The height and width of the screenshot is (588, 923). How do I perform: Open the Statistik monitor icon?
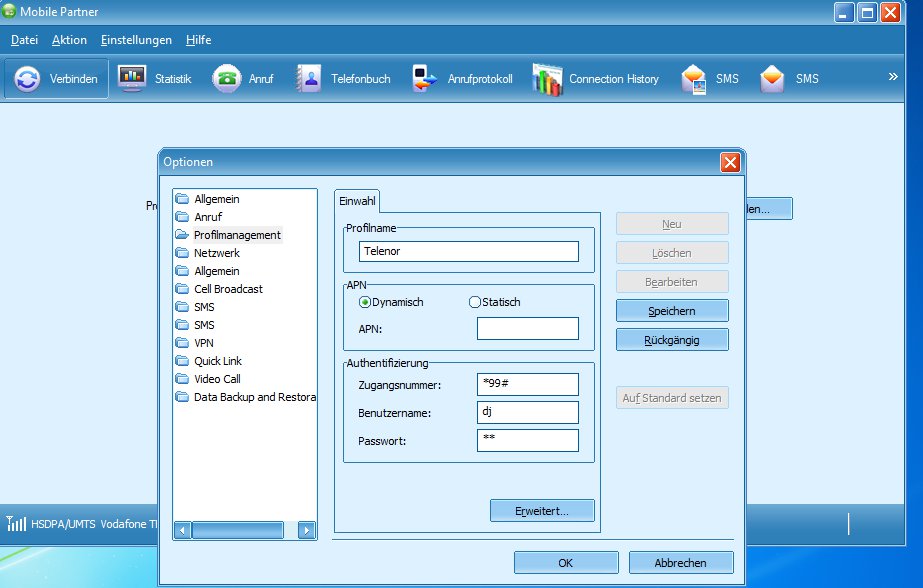click(x=132, y=79)
